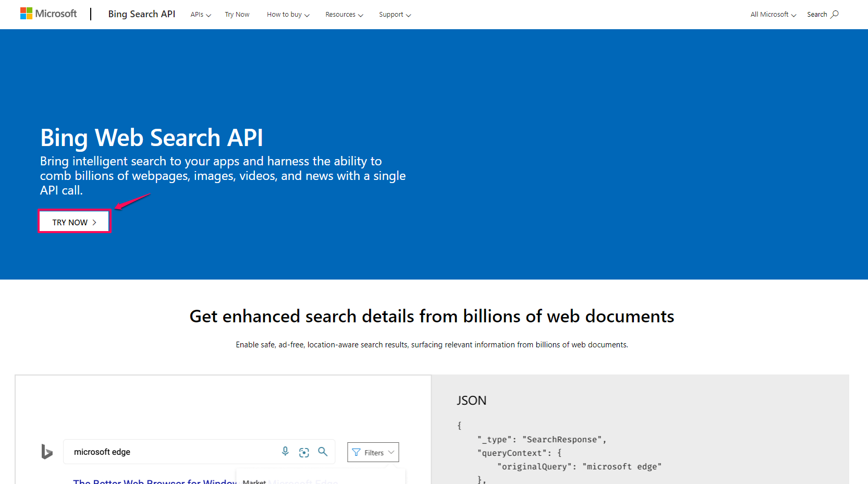Select the originalQuery value in the JSON panel
The image size is (868, 484).
tap(622, 466)
